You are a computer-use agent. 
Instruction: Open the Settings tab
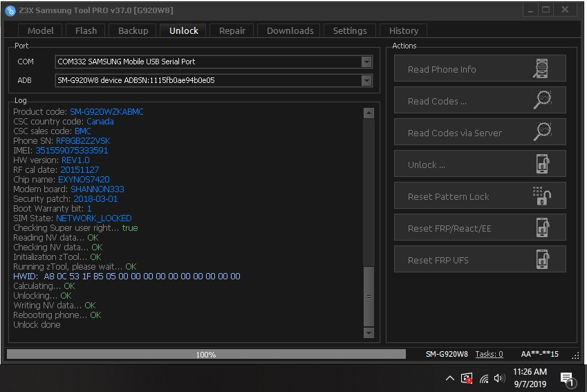coord(350,30)
